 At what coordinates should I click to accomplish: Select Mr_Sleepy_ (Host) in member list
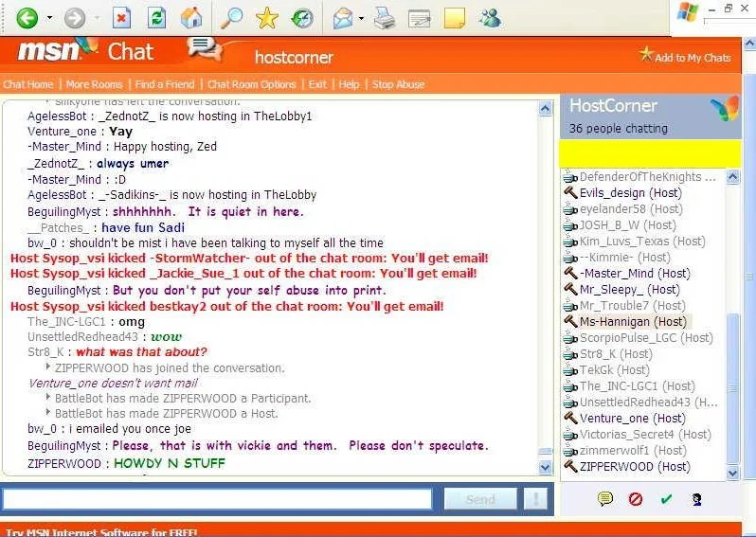pyautogui.click(x=630, y=290)
